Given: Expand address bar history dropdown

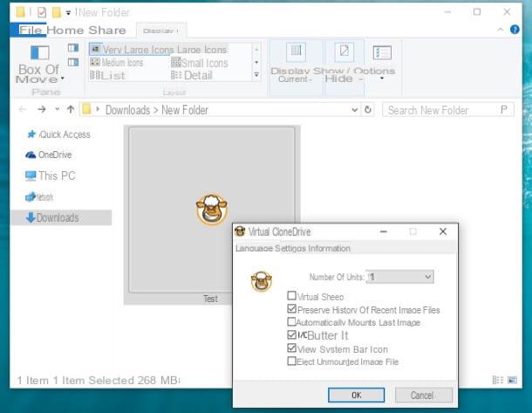Looking at the screenshot, I should (355, 110).
